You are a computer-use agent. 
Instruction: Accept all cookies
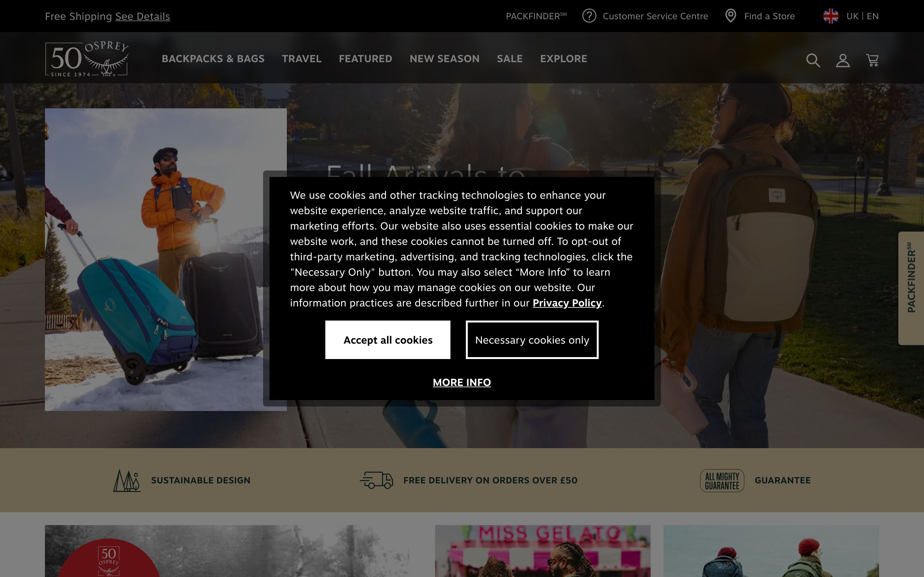[x=388, y=340]
